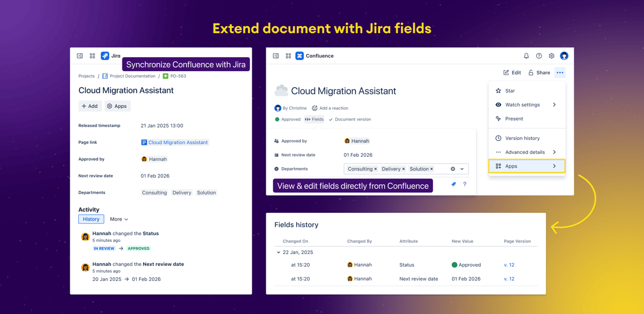Click Hannah's avatar next to Approved by
Screen dimensions: 644x314
348,141
